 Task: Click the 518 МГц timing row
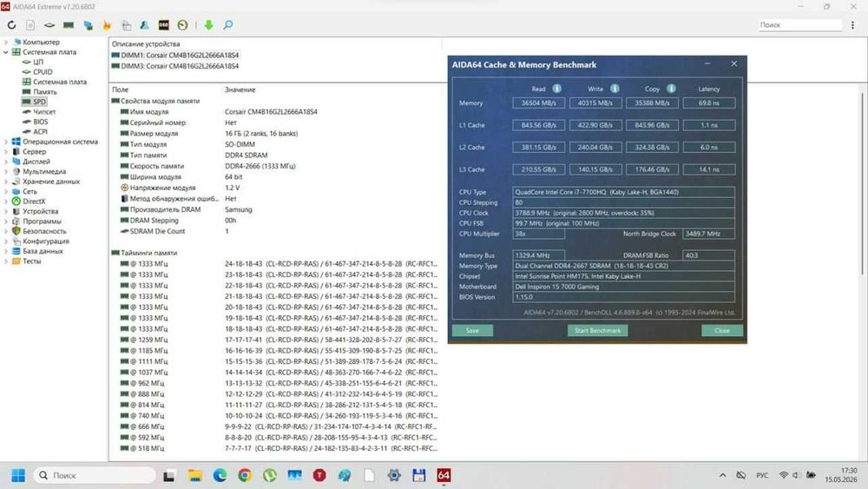pos(275,448)
